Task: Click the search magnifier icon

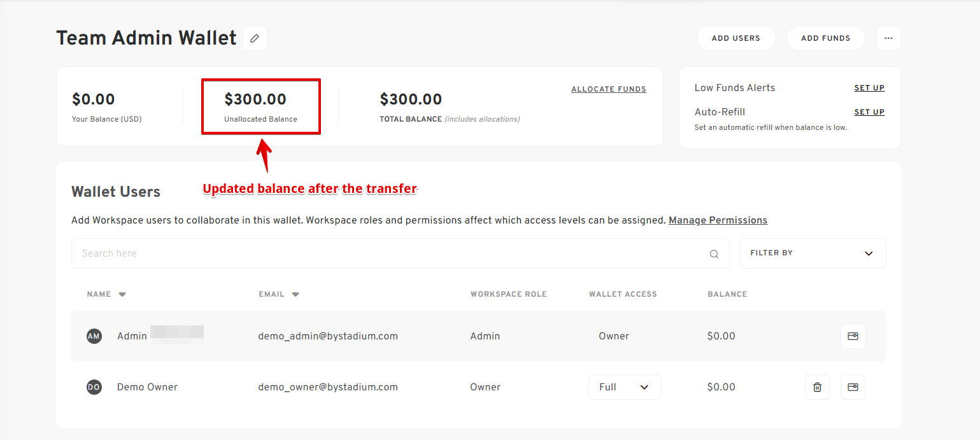Action: tap(714, 254)
